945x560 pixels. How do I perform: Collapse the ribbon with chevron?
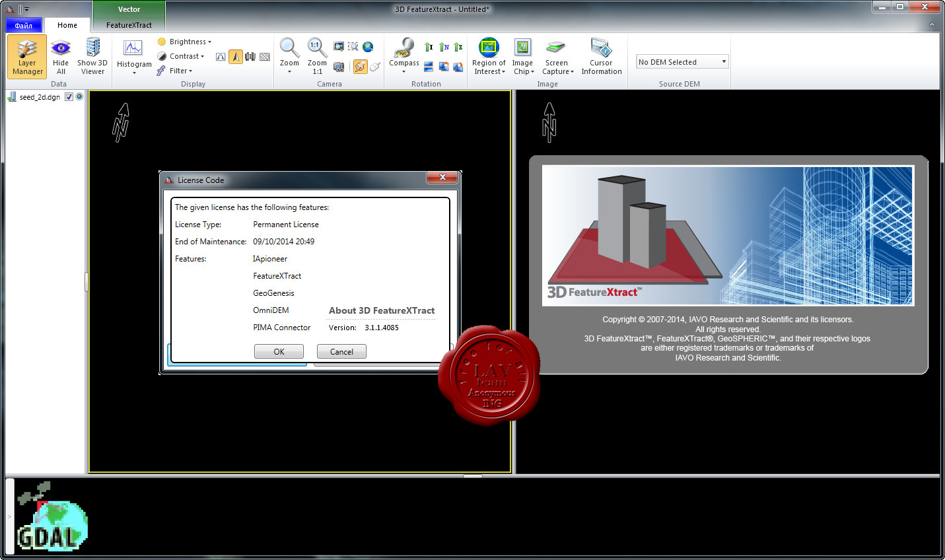point(932,24)
